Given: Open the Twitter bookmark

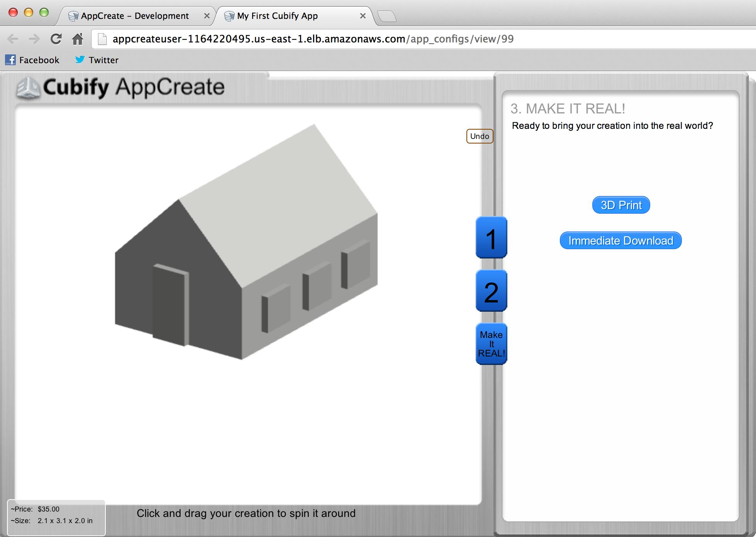Looking at the screenshot, I should tap(97, 60).
